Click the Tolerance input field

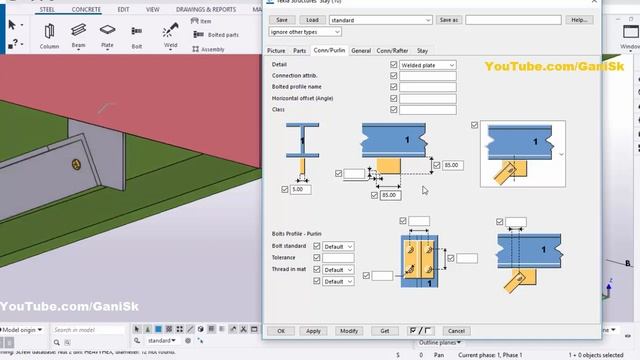pos(338,258)
